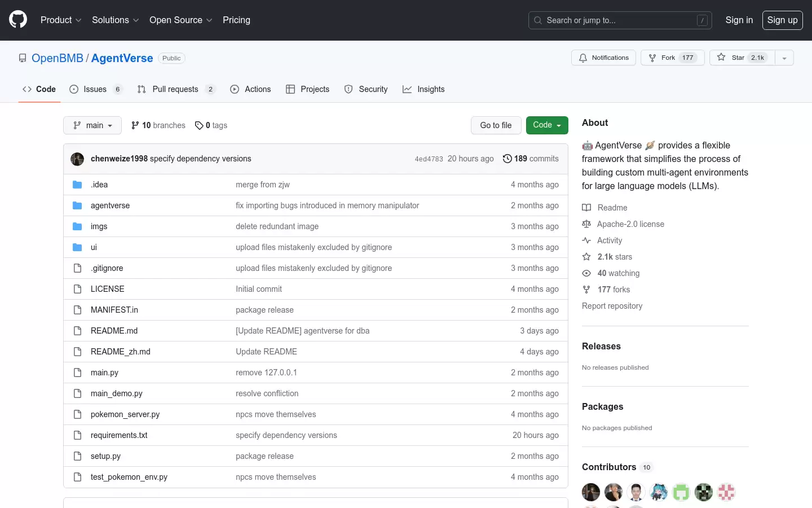Click the fork icon next to 177 forks
The image size is (812, 508).
coord(586,290)
